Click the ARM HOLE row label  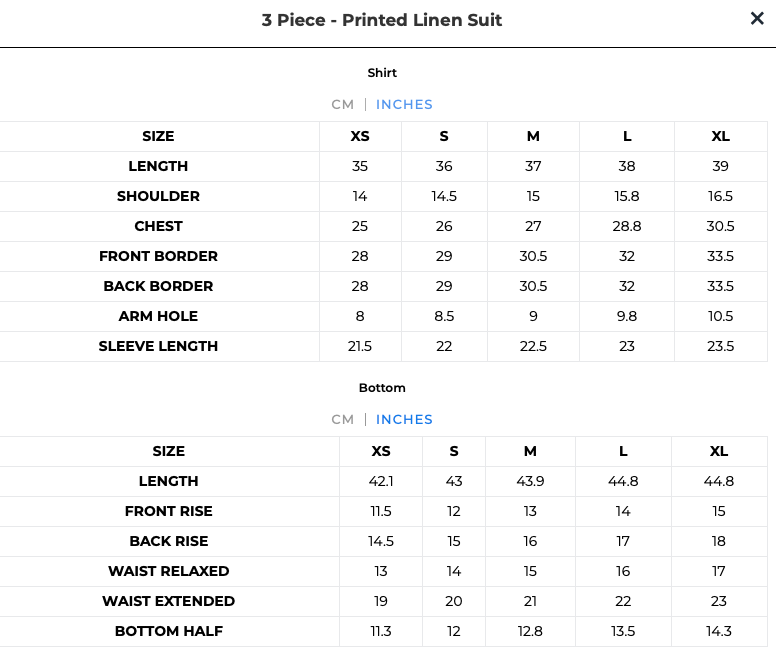[x=158, y=316]
